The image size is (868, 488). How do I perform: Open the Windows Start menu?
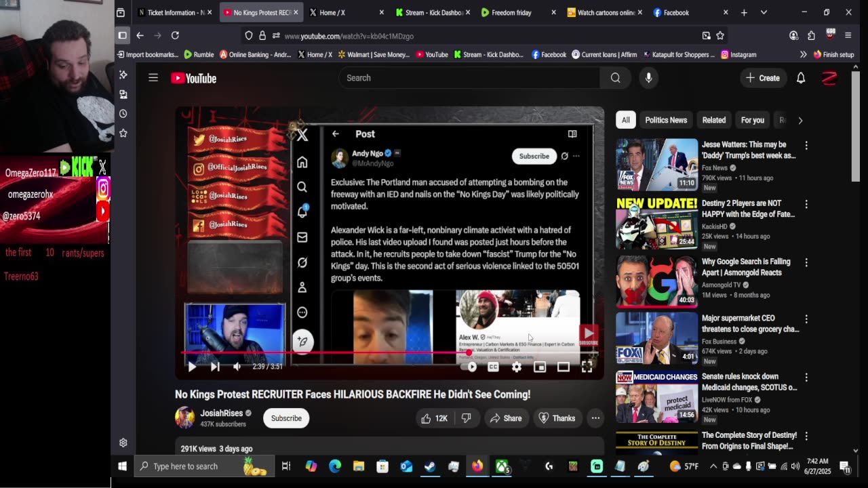pos(123,466)
